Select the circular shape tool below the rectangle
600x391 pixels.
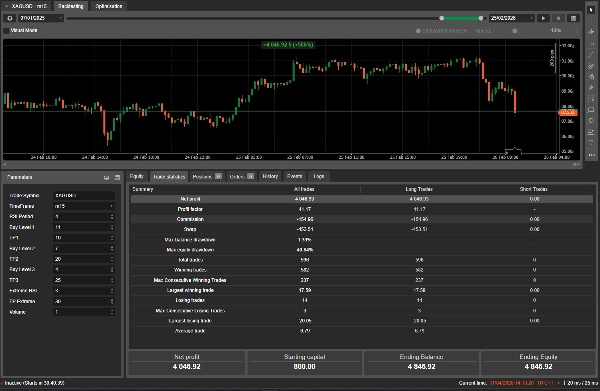click(x=591, y=121)
